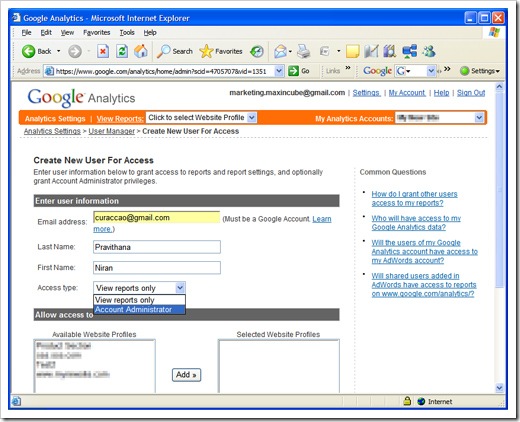520x422 pixels.
Task: Open the Edit menu
Action: point(46,32)
